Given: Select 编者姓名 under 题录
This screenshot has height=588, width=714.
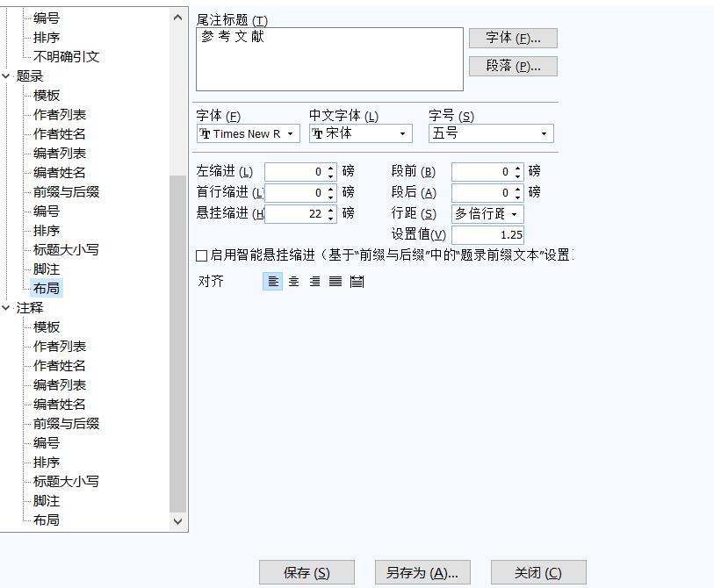Looking at the screenshot, I should (60, 173).
